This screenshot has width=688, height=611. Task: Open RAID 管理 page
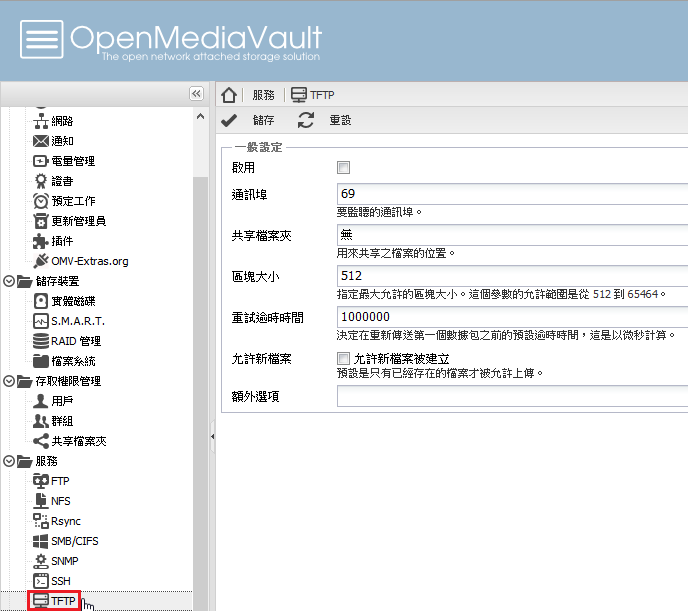pyautogui.click(x=67, y=341)
